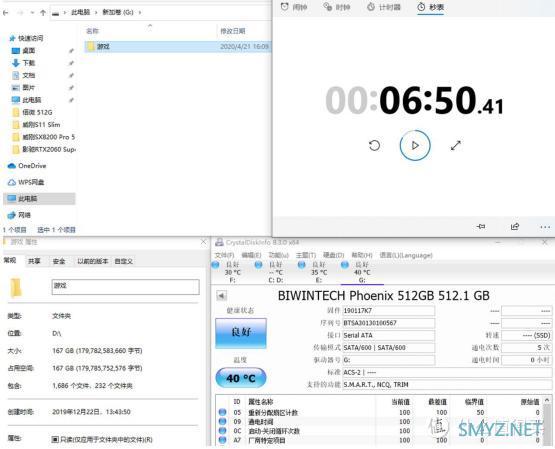
Task: Open WPS cloud drive in the sidebar
Action: tap(27, 182)
